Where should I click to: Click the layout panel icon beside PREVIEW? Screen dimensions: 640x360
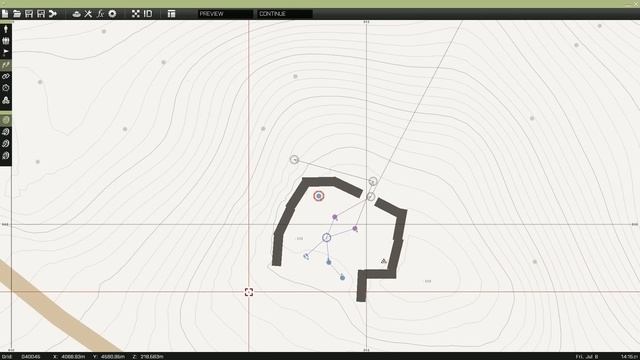[x=171, y=14]
